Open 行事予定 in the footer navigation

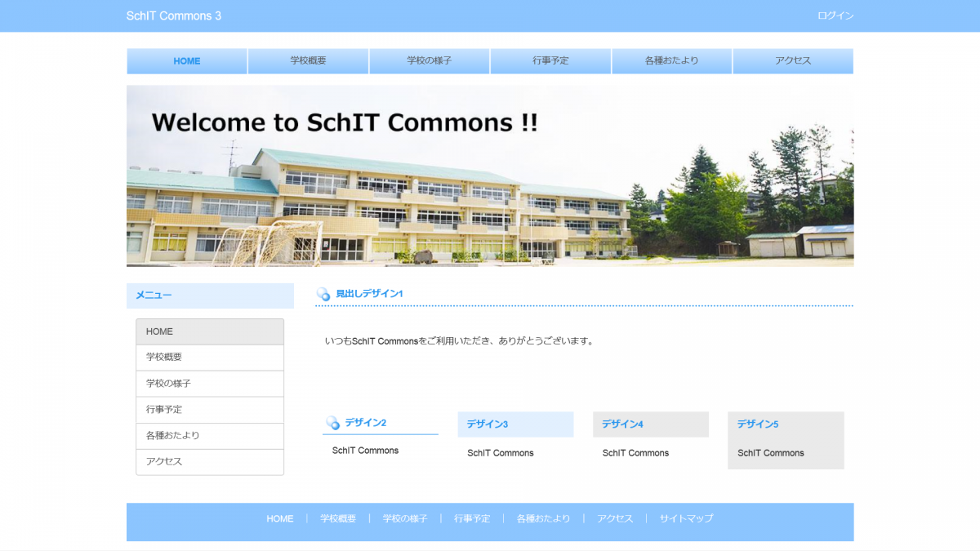point(472,518)
